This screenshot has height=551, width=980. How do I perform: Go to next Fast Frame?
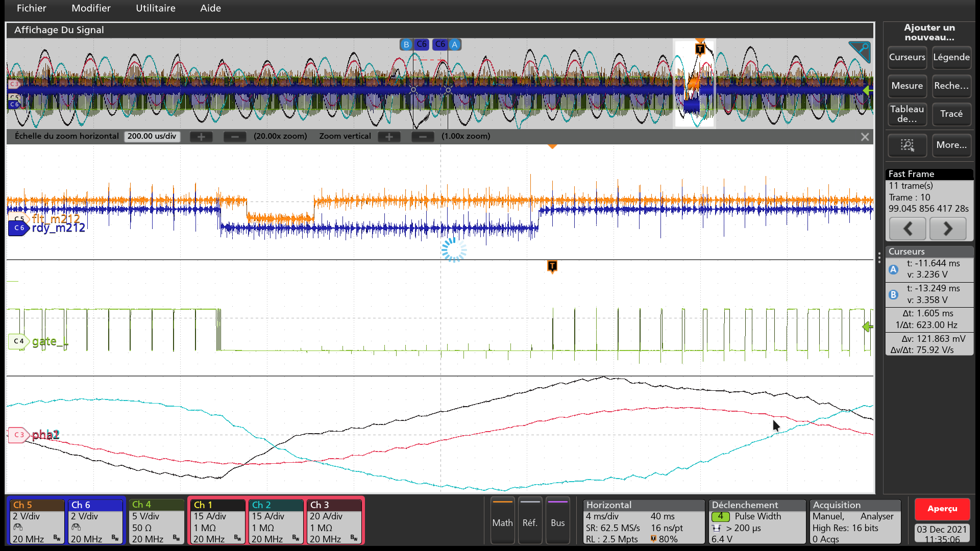(948, 229)
